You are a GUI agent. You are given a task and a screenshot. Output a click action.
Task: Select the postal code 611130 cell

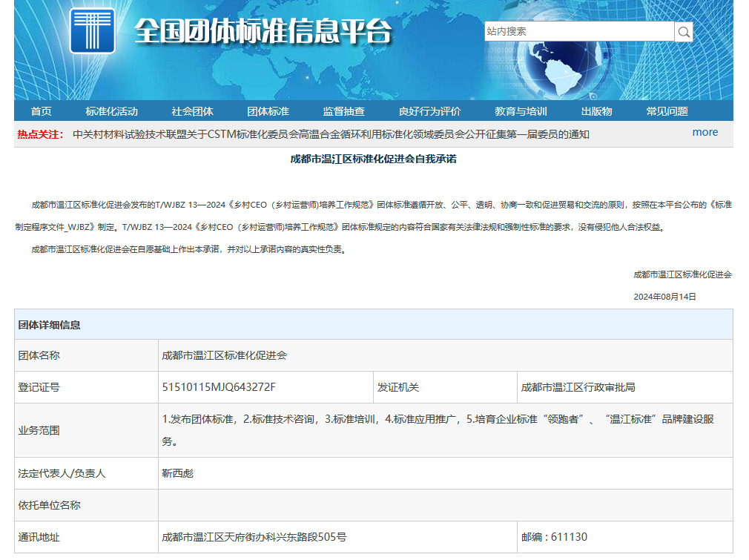552,536
